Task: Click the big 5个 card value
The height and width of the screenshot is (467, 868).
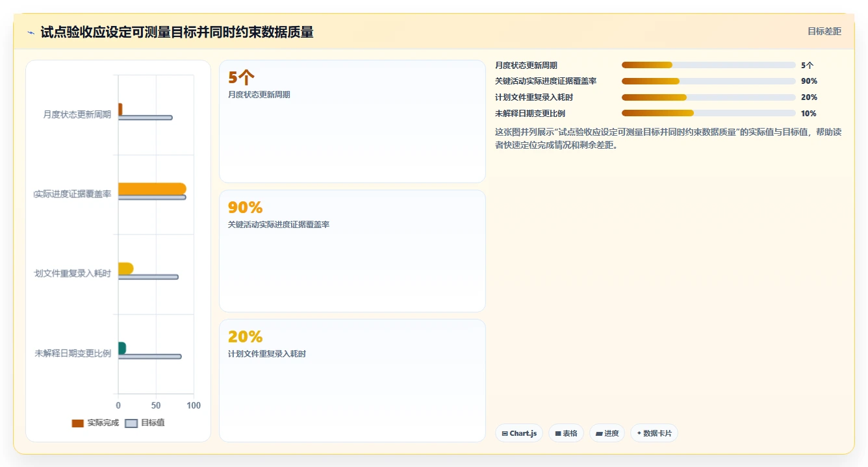Action: [x=241, y=78]
